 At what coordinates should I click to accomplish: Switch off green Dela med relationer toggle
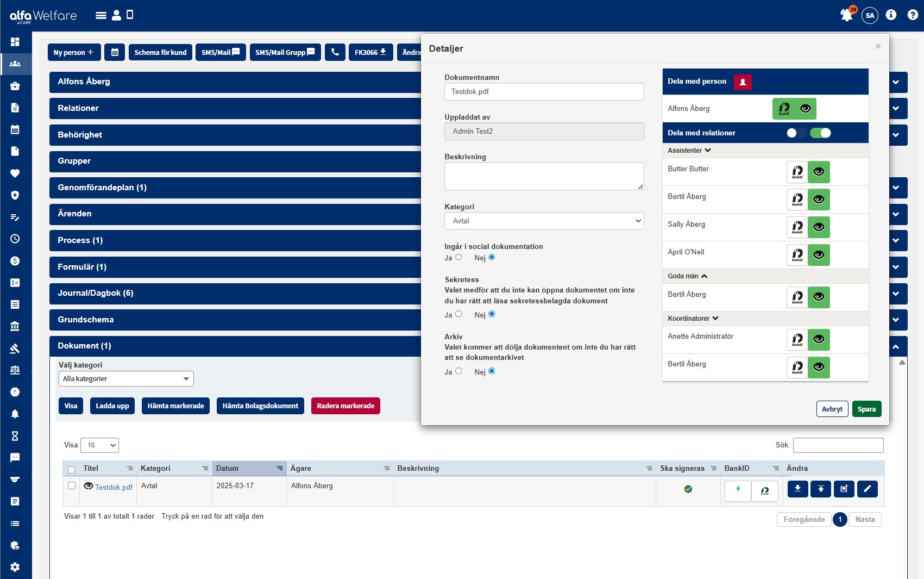pos(820,133)
